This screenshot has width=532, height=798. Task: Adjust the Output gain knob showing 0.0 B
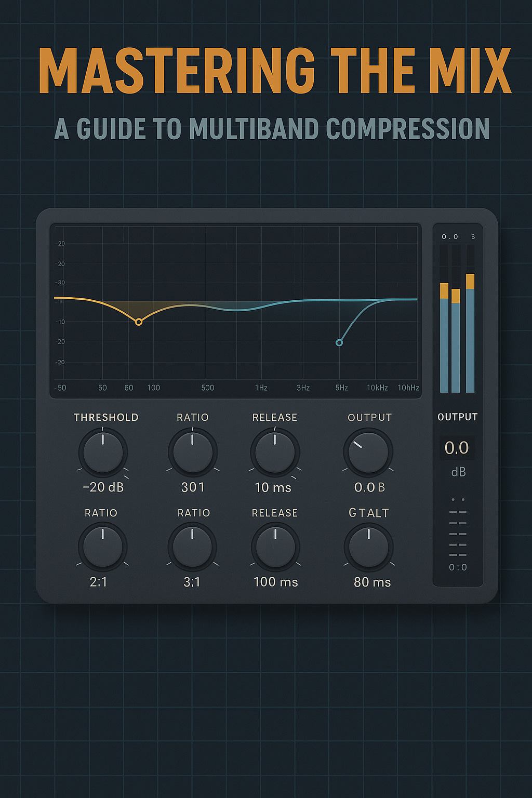[368, 452]
